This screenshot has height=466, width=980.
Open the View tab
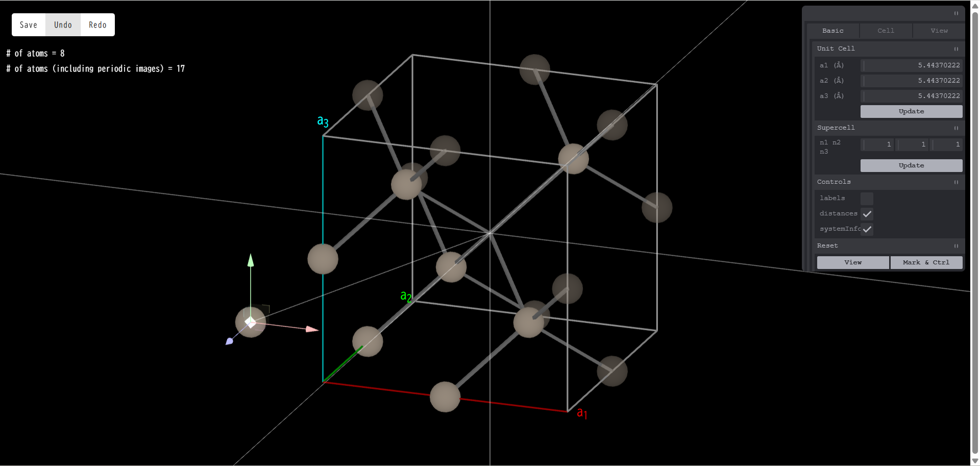coord(939,31)
